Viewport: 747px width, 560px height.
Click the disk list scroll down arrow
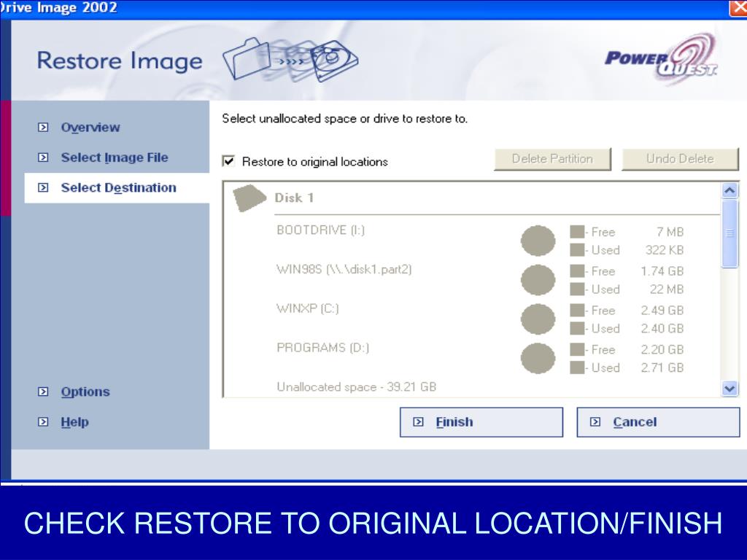[729, 389]
